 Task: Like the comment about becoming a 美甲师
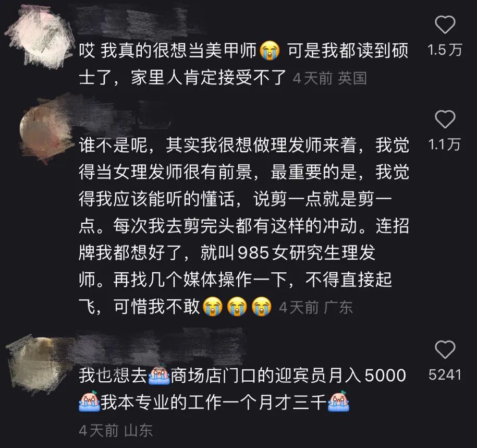(445, 25)
